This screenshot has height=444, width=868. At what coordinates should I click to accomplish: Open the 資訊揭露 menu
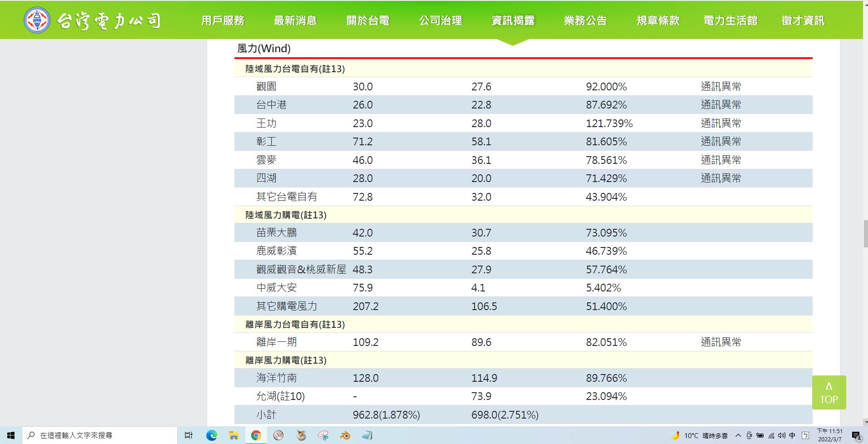[x=513, y=20]
